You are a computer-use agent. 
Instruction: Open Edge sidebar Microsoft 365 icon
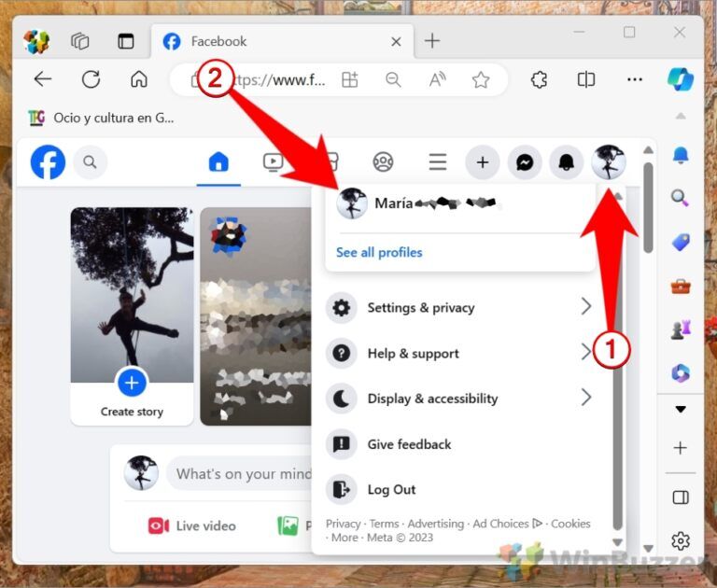[681, 372]
